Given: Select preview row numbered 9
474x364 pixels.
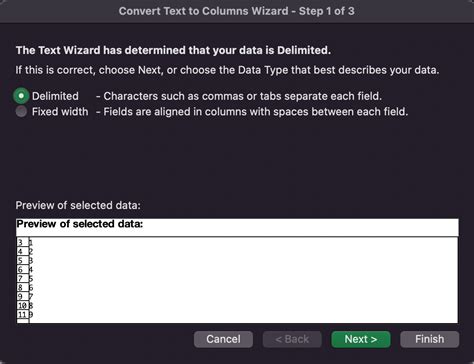Looking at the screenshot, I should point(23,296).
